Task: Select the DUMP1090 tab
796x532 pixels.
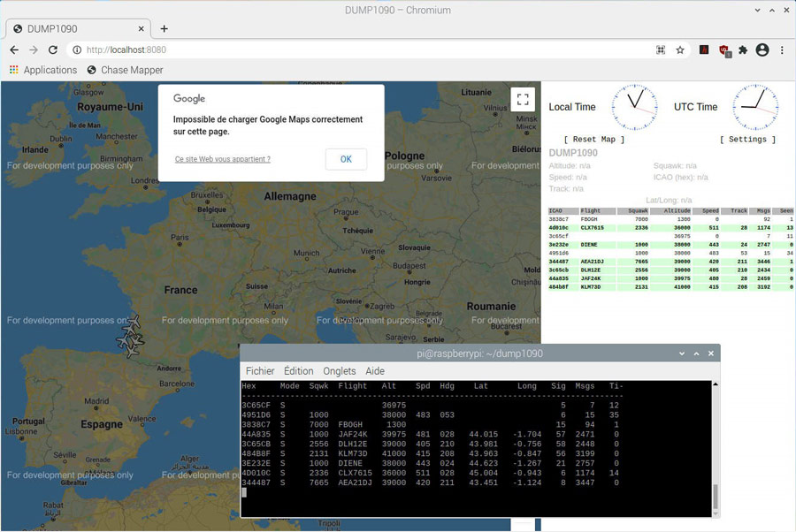Action: click(79, 29)
